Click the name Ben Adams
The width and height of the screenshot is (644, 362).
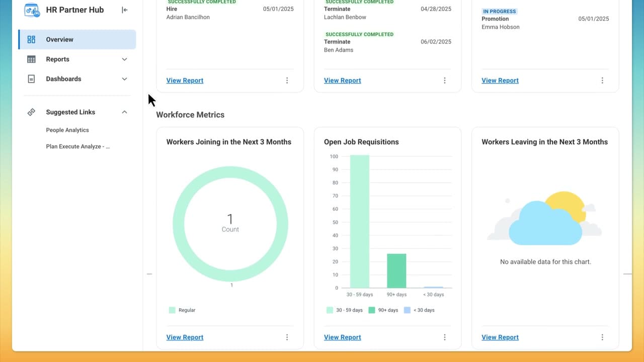coord(339,50)
